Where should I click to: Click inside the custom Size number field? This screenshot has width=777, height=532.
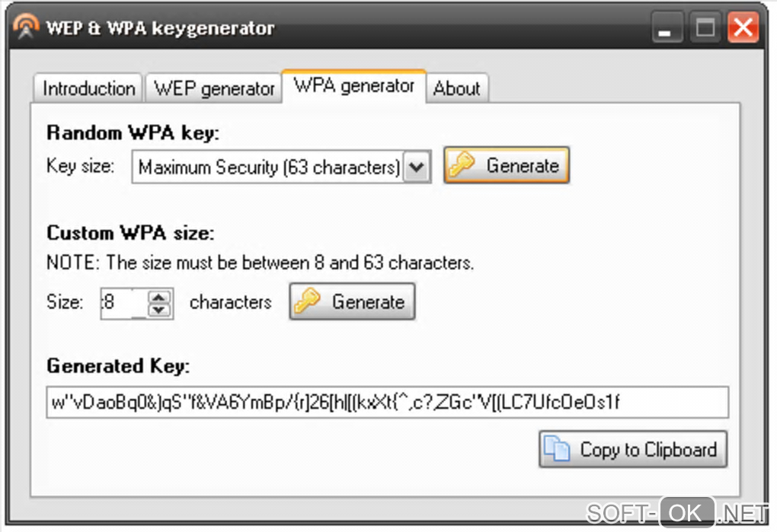[122, 302]
